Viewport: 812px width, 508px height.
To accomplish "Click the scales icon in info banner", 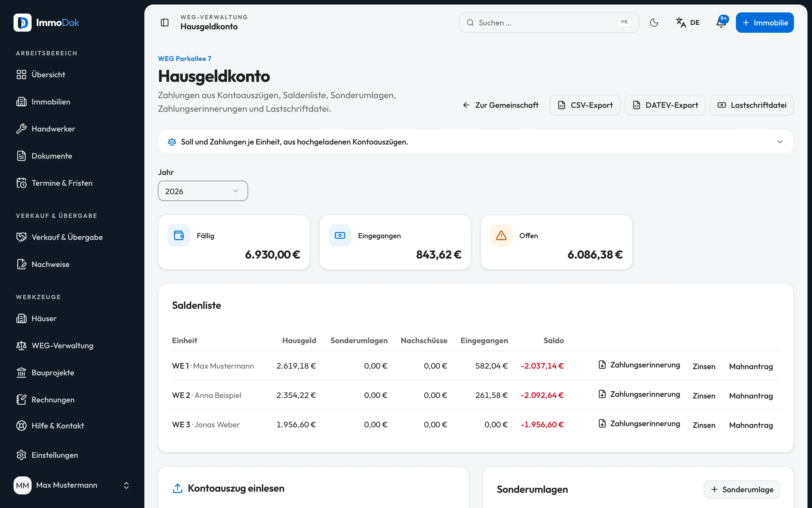I will tap(172, 142).
